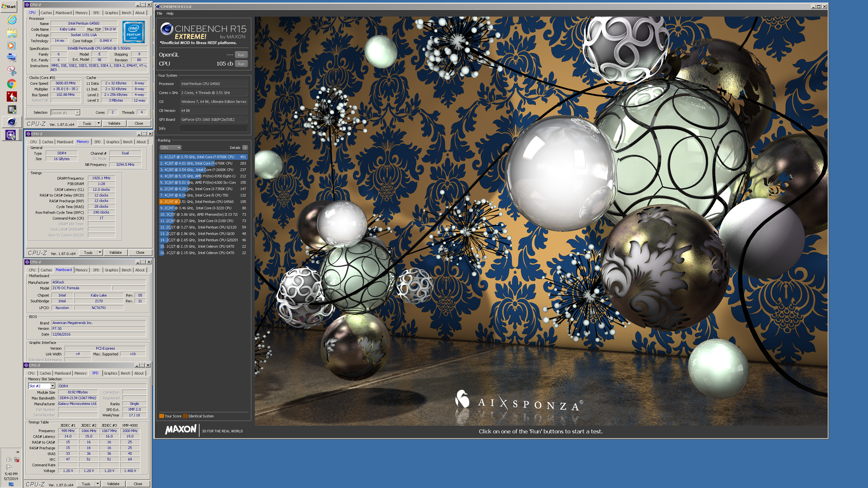The height and width of the screenshot is (488, 868).
Task: Open Internet Explorer from the taskbar
Action: (12, 20)
